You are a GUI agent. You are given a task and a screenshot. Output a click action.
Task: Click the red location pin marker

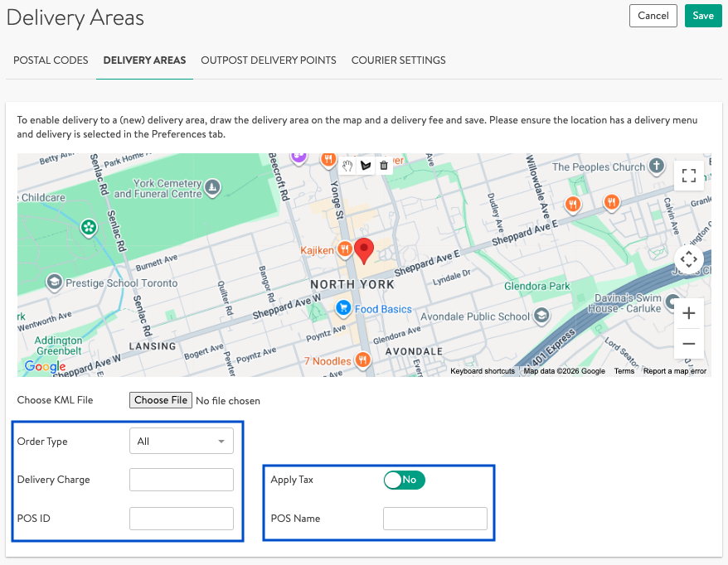pyautogui.click(x=364, y=249)
